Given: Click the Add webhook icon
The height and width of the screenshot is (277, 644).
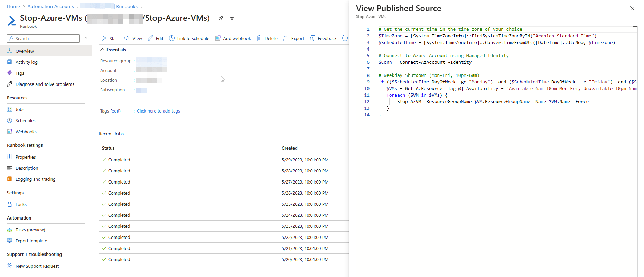Looking at the screenshot, I should click(218, 38).
